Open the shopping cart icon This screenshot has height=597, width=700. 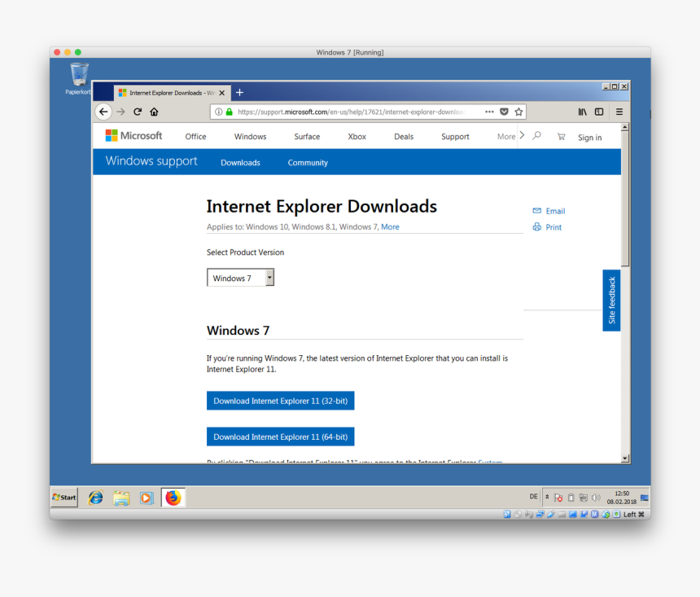561,137
